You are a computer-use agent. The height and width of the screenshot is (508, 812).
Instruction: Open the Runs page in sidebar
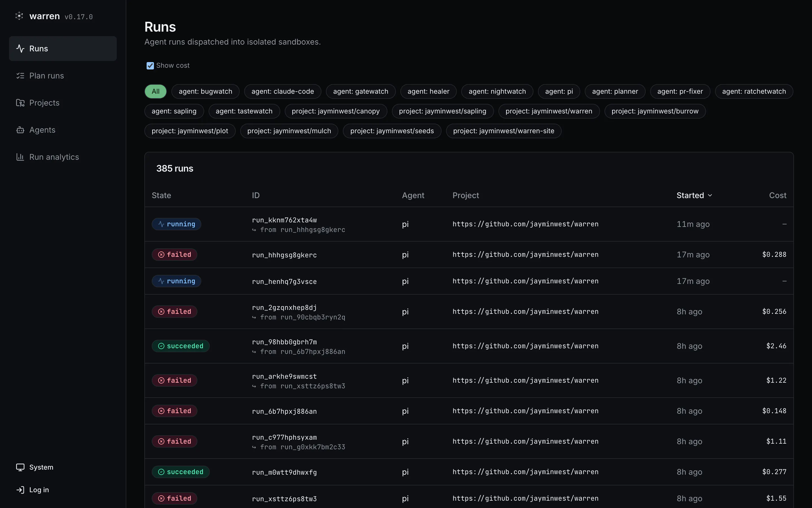click(63, 48)
